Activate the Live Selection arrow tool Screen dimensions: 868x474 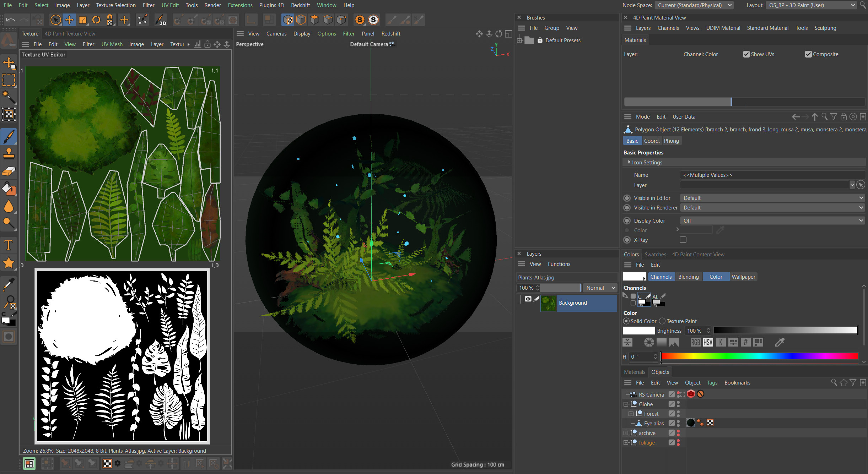(x=55, y=20)
